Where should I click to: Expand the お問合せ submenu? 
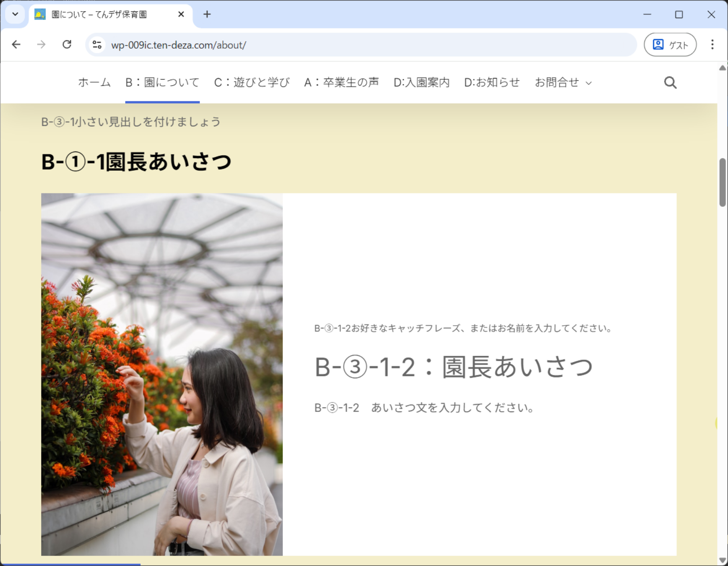(x=589, y=83)
